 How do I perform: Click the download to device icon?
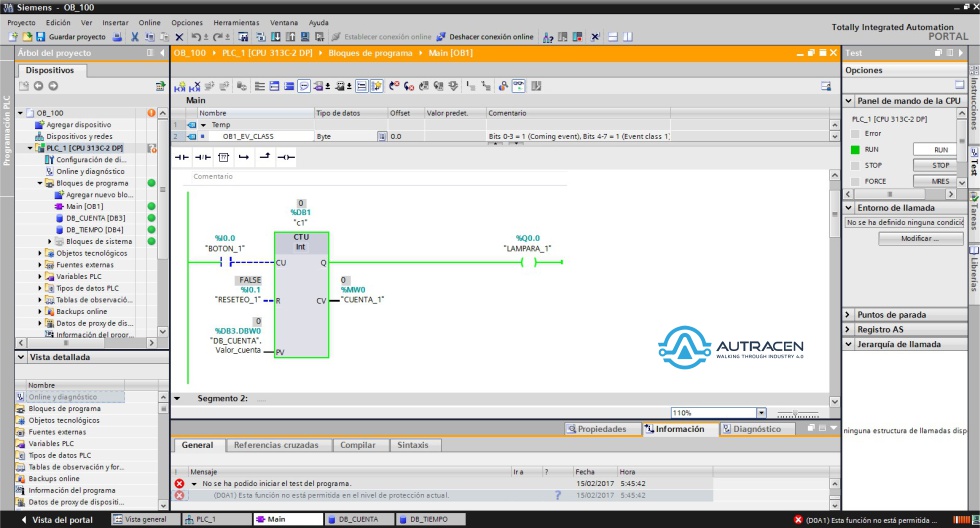276,37
